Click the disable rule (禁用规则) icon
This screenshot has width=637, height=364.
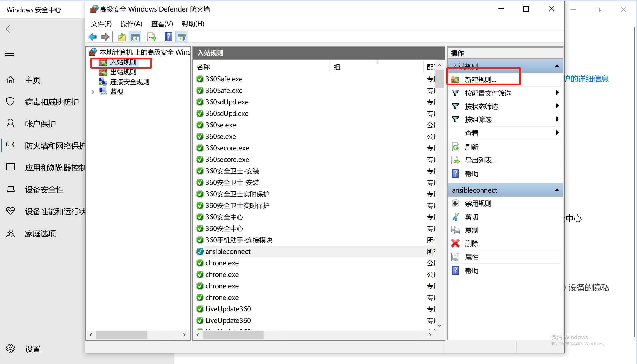coord(455,204)
